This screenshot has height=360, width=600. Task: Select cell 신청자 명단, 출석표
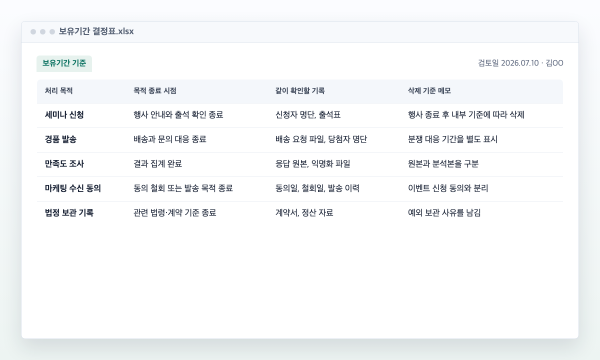coord(308,115)
